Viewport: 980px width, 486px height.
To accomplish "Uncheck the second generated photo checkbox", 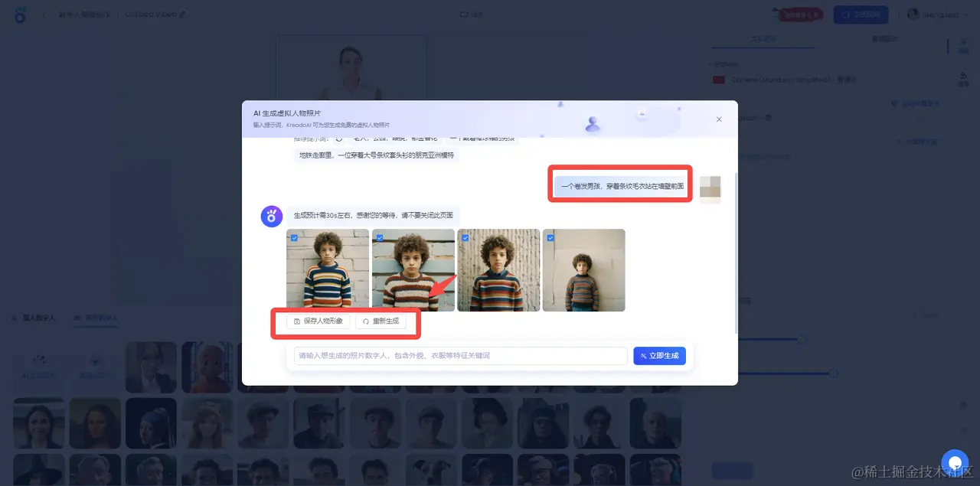I will [380, 237].
